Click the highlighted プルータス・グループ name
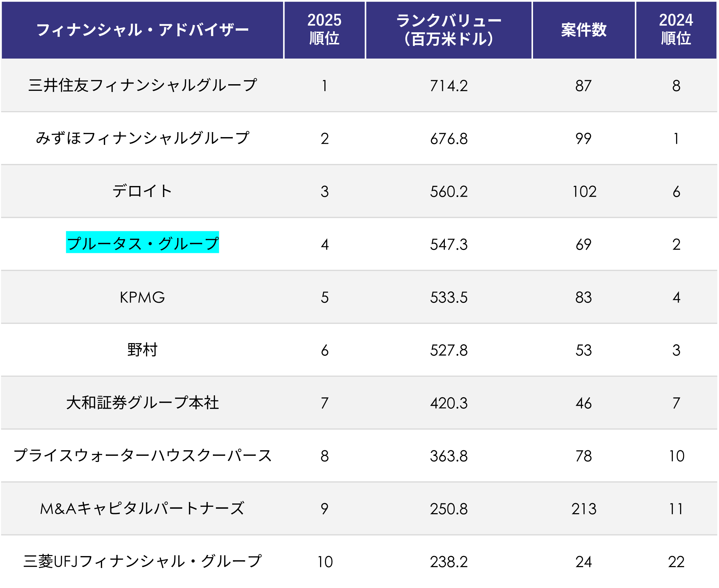This screenshot has width=719, height=588. click(142, 243)
